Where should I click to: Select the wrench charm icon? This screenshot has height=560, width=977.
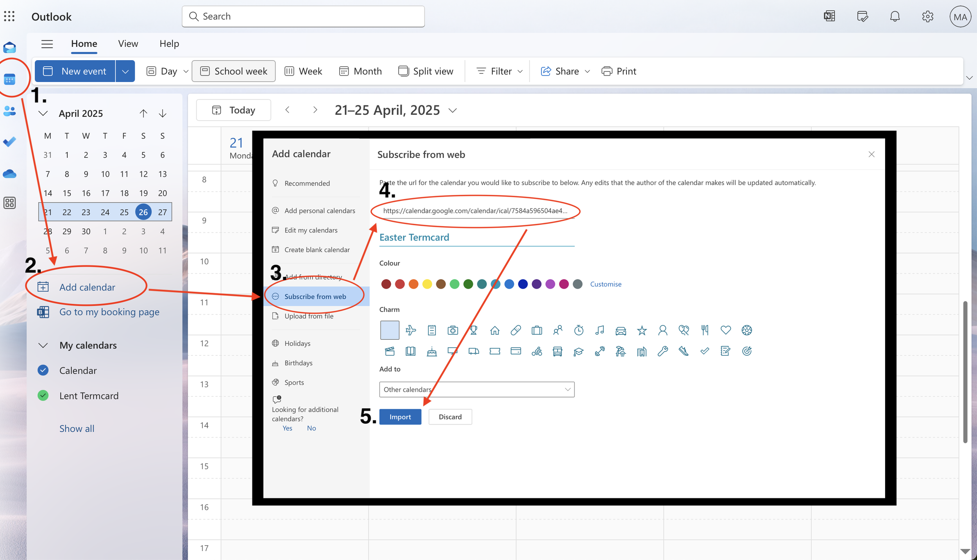click(x=663, y=351)
